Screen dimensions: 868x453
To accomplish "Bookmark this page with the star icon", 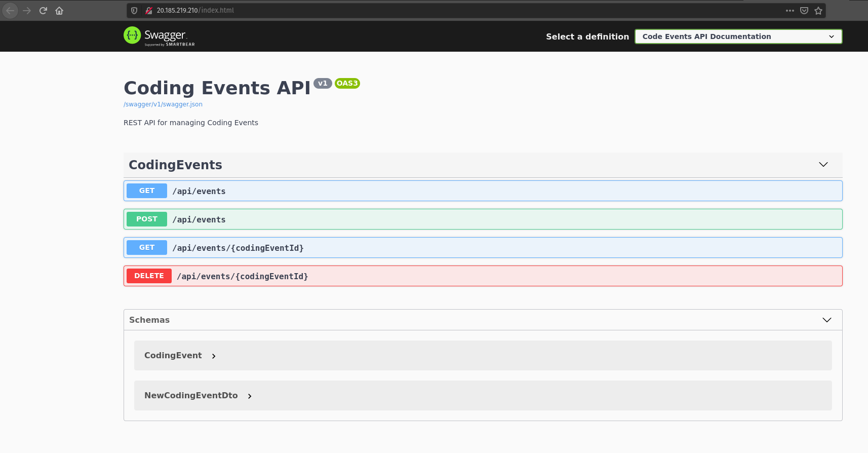I will tap(818, 11).
